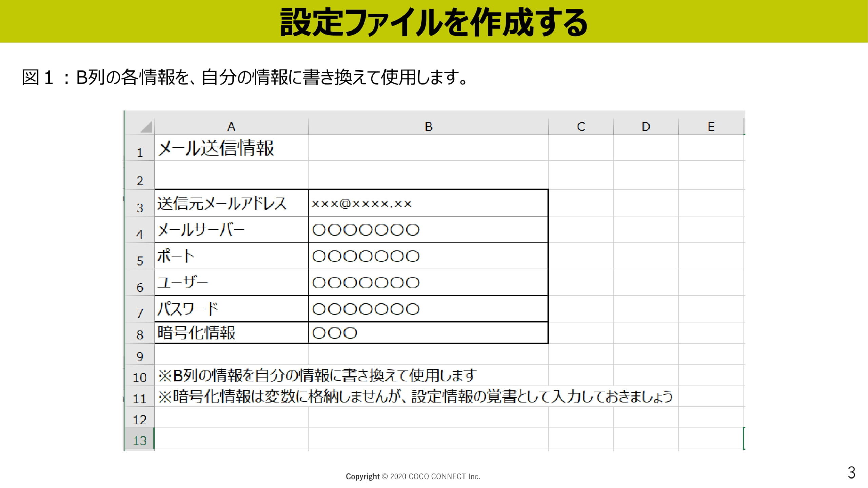Image resolution: width=868 pixels, height=488 pixels.
Task: Click the ○○○ value next to 暗号化情報
Action: click(x=428, y=333)
